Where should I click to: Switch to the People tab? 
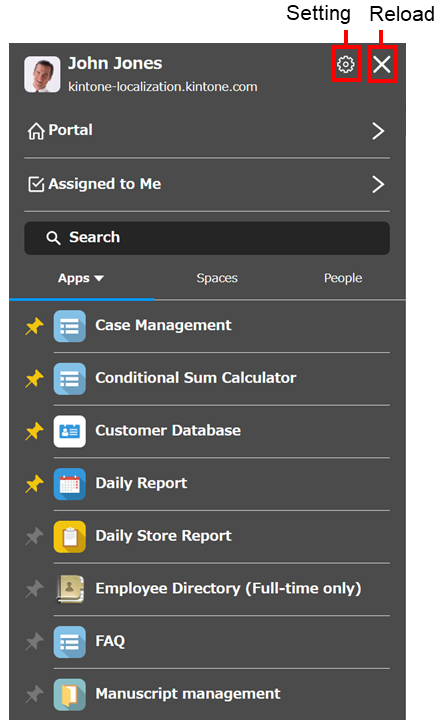343,278
